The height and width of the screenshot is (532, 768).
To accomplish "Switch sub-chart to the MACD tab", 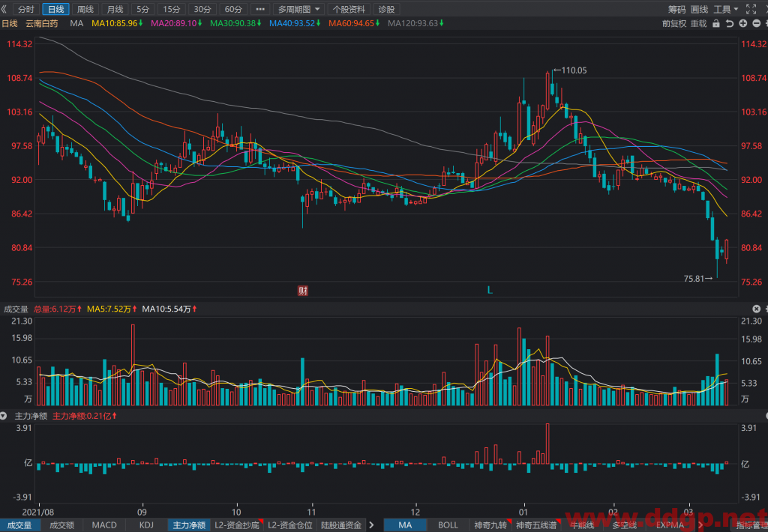I will coord(104,525).
